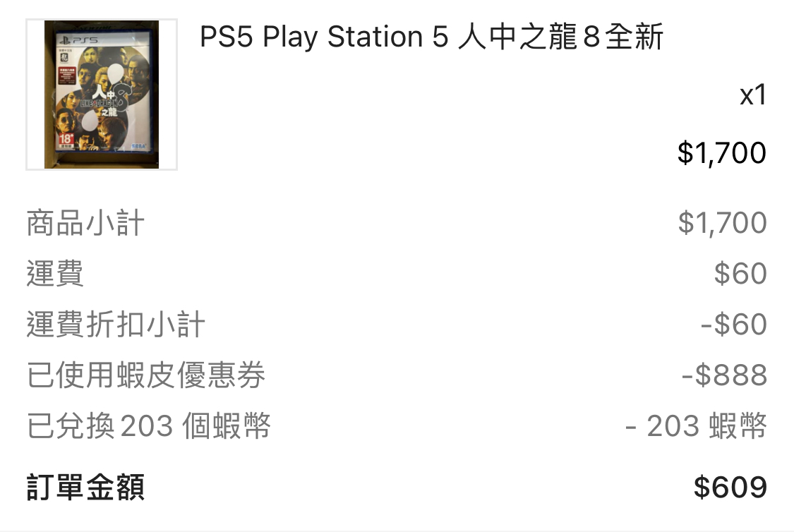Click the $609 order total amount

click(730, 487)
